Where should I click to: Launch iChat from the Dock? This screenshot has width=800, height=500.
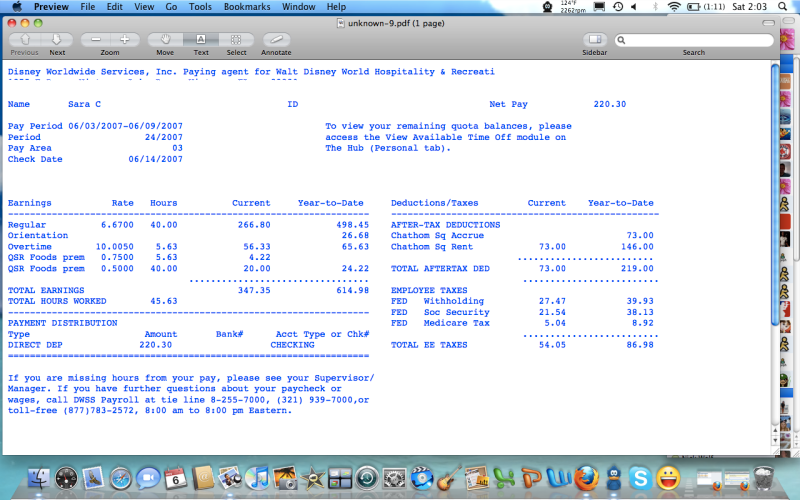click(x=148, y=478)
